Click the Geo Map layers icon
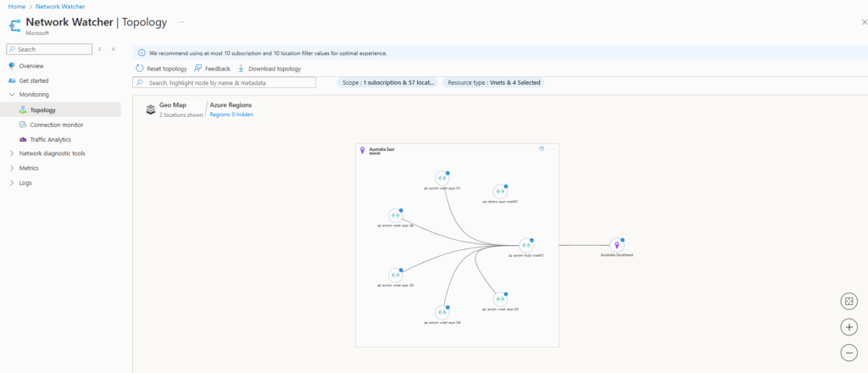868x373 pixels. pos(150,109)
